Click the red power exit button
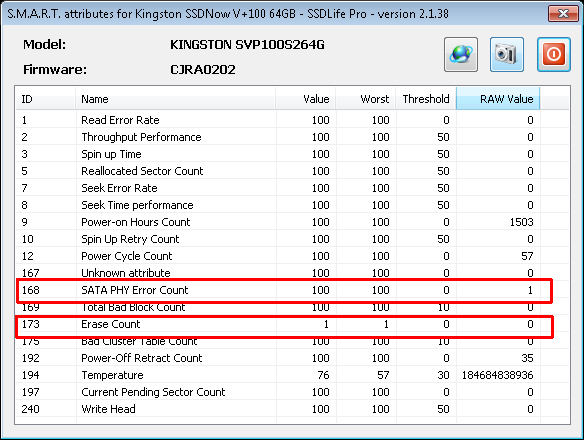Screen dimensions: 584x440 coord(553,54)
